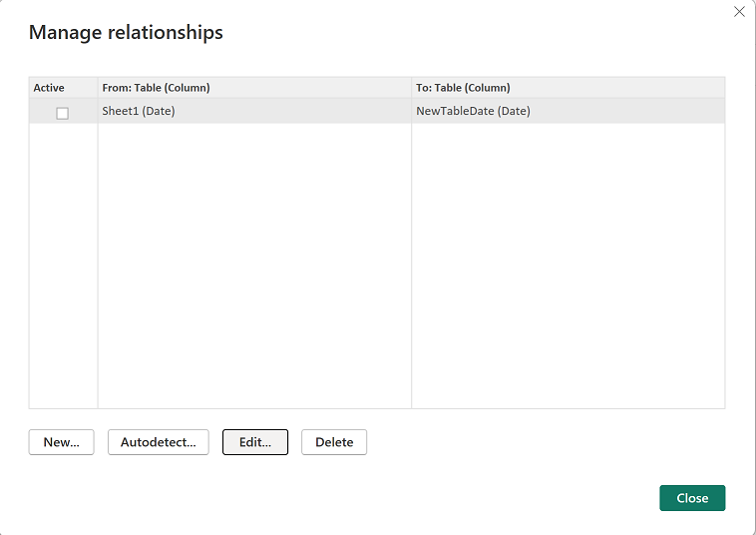Open the Edit... relationship dialog

(255, 442)
